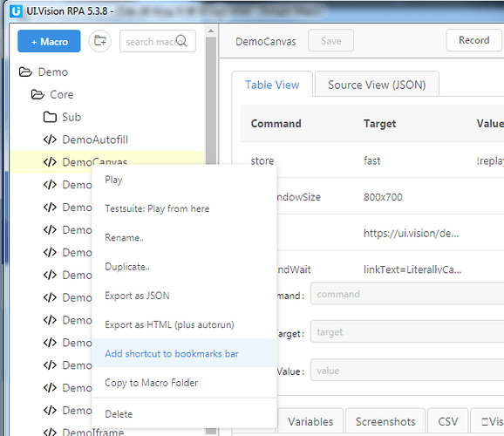Click the Save button

click(330, 40)
